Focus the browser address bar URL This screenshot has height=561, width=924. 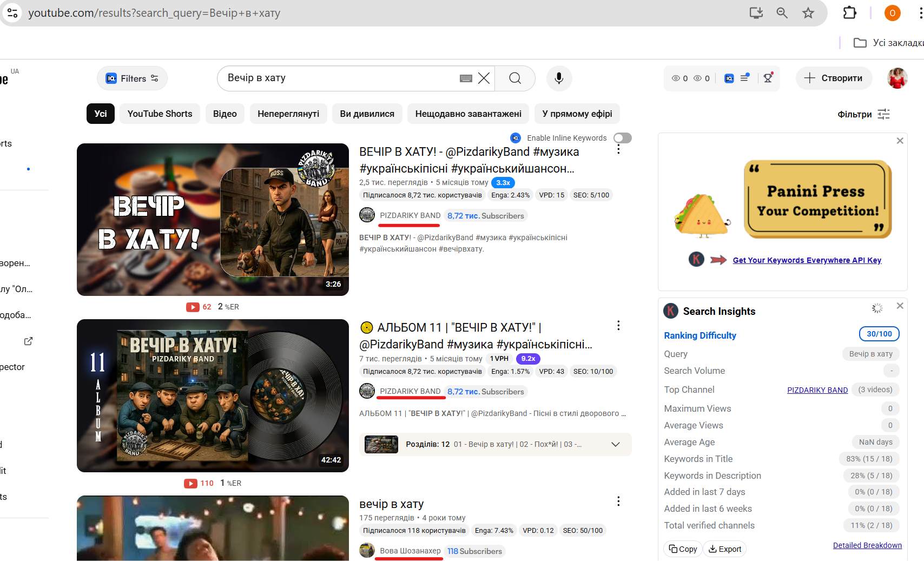coord(154,13)
